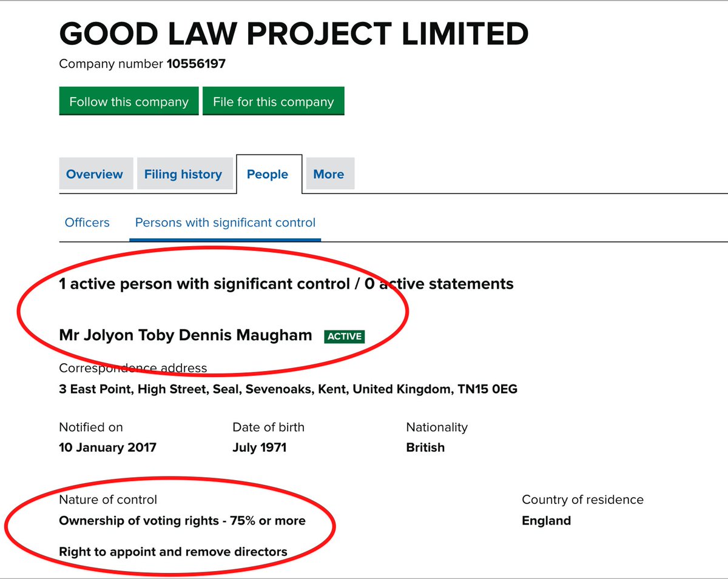Image resolution: width=728 pixels, height=579 pixels.
Task: Click the Follow this company button
Action: [x=129, y=101]
